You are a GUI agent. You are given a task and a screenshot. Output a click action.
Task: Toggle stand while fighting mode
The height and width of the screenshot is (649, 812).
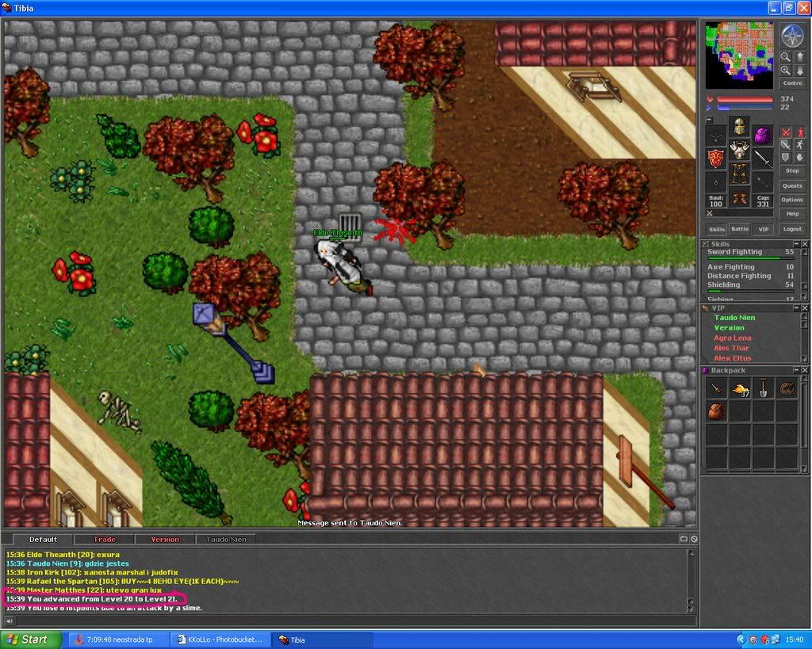point(799,132)
